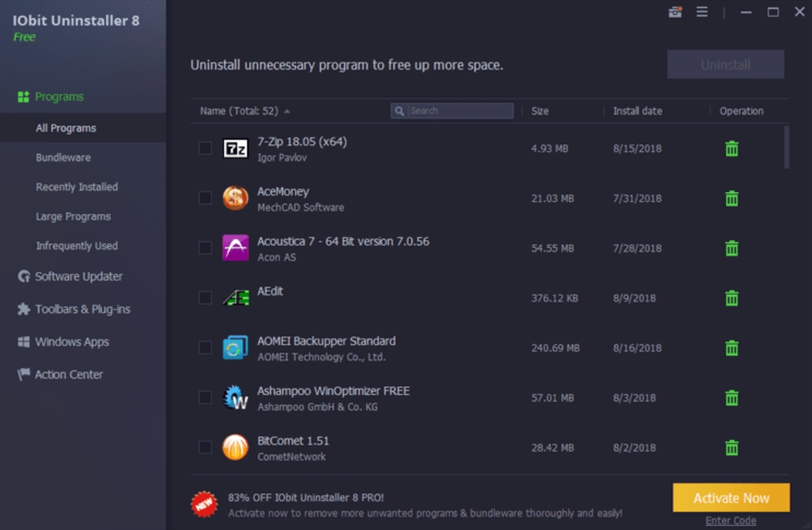
Task: Click the search magnifier icon
Action: 399,111
